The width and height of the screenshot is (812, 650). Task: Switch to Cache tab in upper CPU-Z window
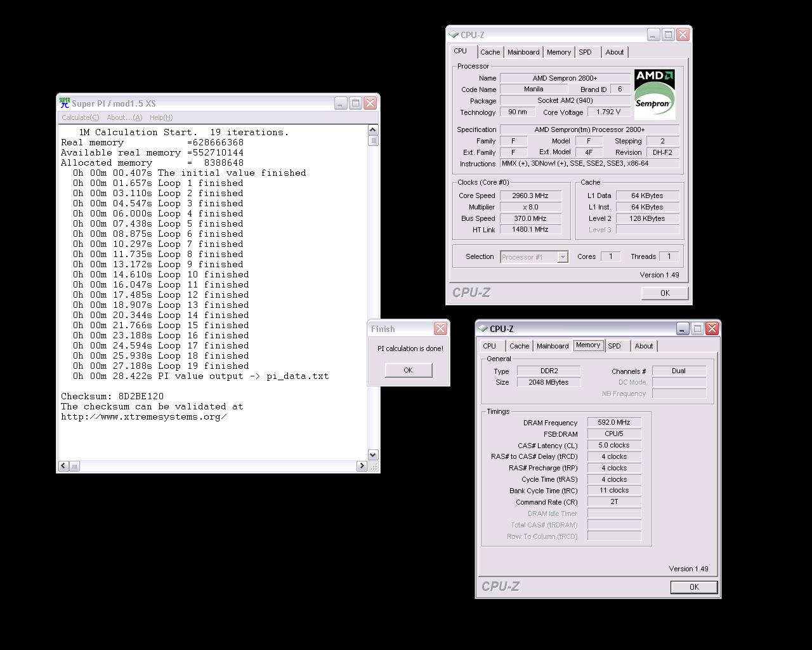coord(490,52)
